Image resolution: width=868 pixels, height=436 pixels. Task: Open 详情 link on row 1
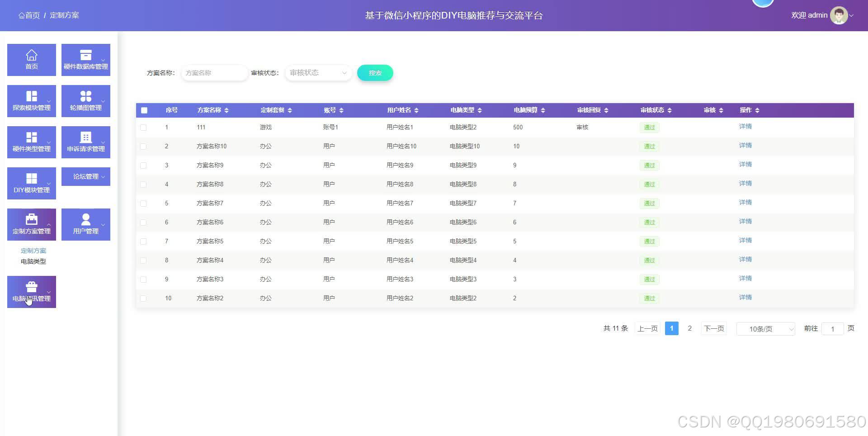(x=745, y=126)
